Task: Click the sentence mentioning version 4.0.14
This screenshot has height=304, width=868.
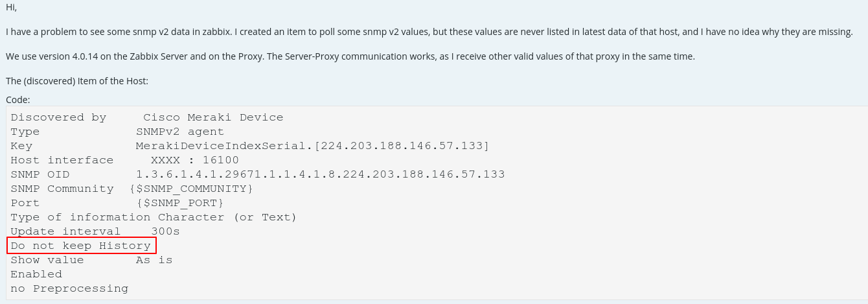Action: coord(350,56)
